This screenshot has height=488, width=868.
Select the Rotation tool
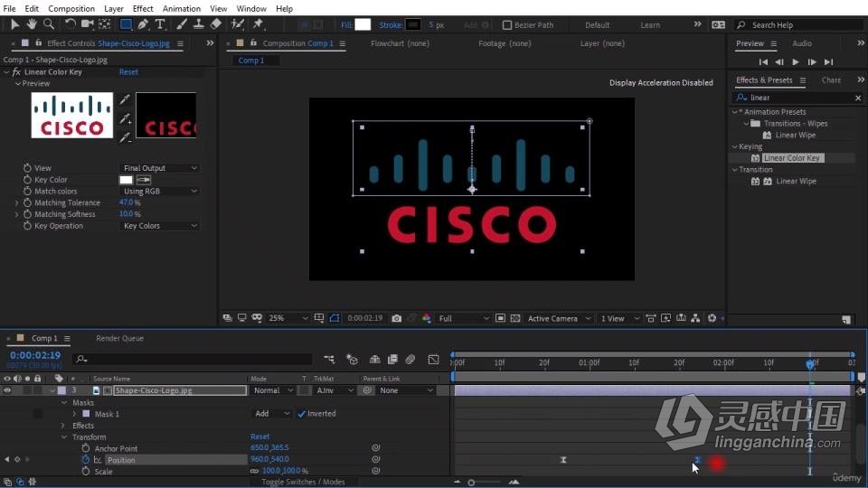click(x=70, y=23)
